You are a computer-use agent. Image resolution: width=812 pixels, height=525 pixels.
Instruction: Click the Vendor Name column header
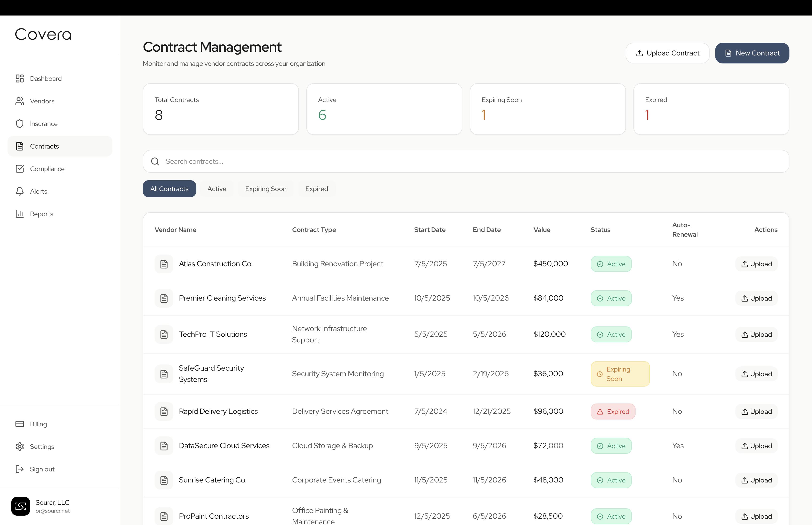click(x=176, y=230)
